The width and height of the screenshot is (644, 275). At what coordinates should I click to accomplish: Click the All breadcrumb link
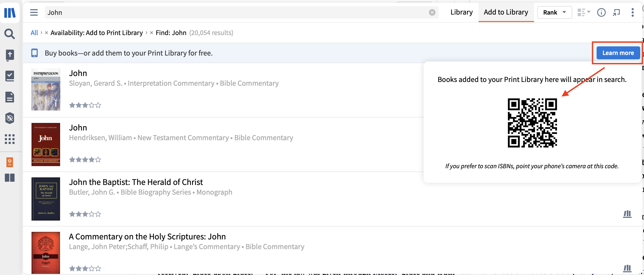[x=34, y=33]
